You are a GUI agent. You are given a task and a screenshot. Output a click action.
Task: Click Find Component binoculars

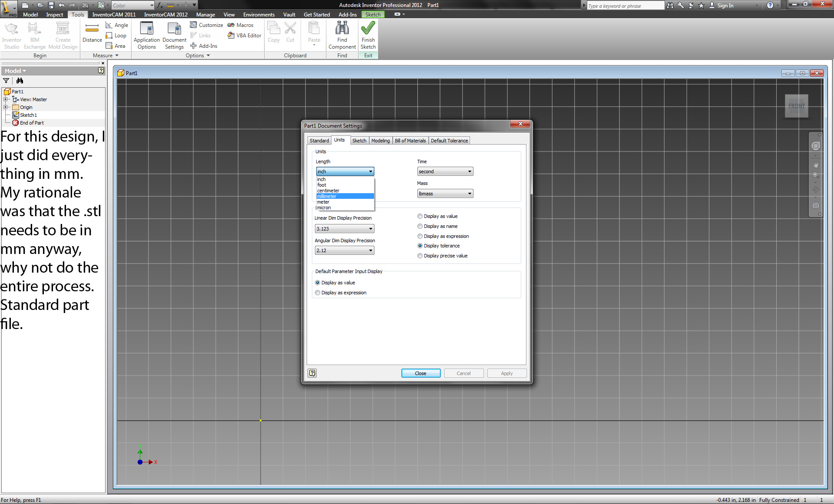[342, 36]
